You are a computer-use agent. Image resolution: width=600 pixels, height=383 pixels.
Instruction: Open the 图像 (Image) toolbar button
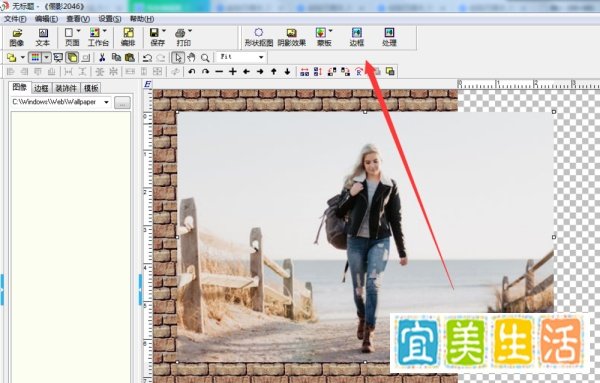pyautogui.click(x=16, y=37)
